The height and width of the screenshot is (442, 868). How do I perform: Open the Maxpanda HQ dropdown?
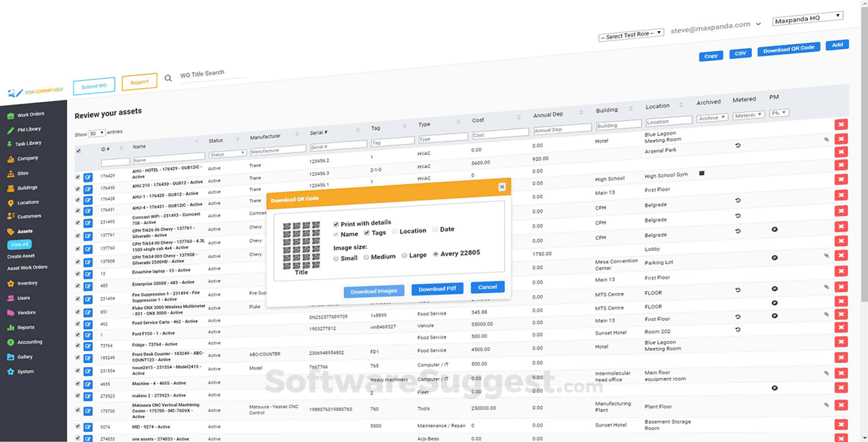point(807,18)
